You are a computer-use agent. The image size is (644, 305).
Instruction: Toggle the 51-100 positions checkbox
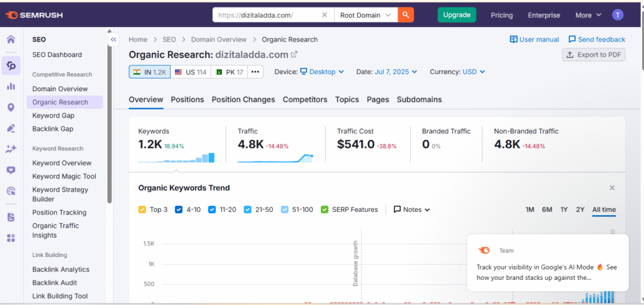(x=285, y=209)
